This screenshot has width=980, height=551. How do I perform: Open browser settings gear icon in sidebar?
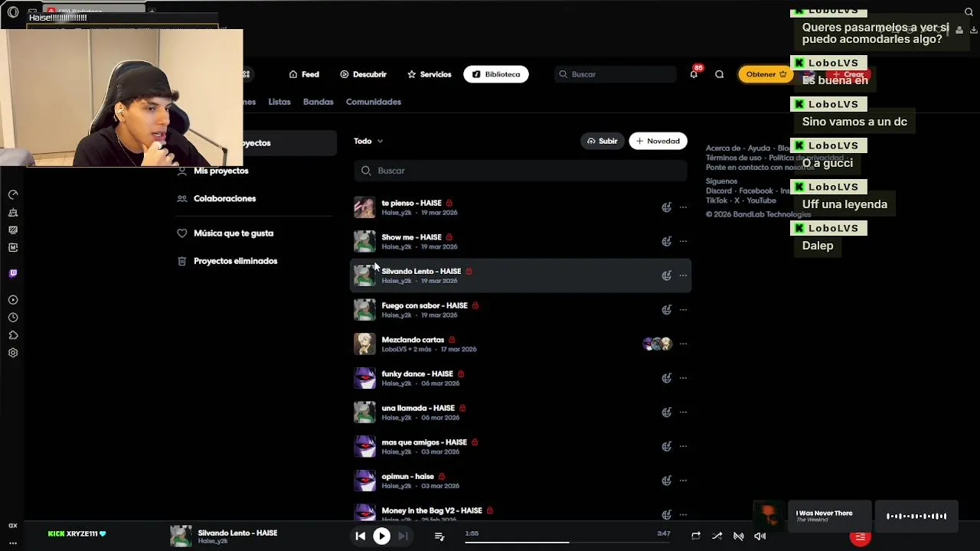[x=13, y=353]
